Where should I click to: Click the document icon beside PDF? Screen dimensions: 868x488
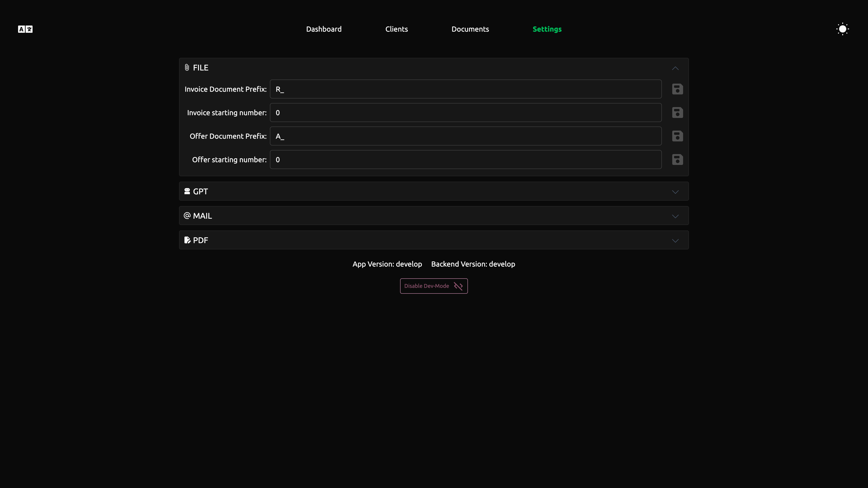click(187, 240)
